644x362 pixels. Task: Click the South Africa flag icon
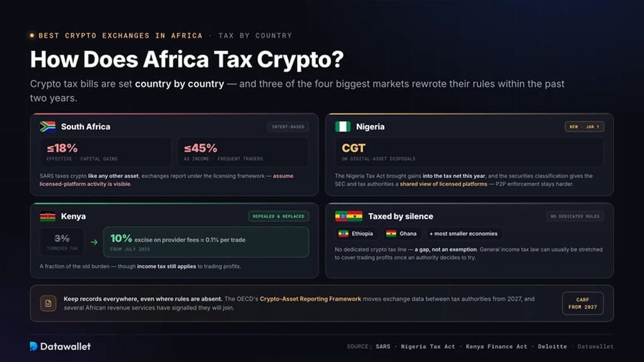click(48, 126)
